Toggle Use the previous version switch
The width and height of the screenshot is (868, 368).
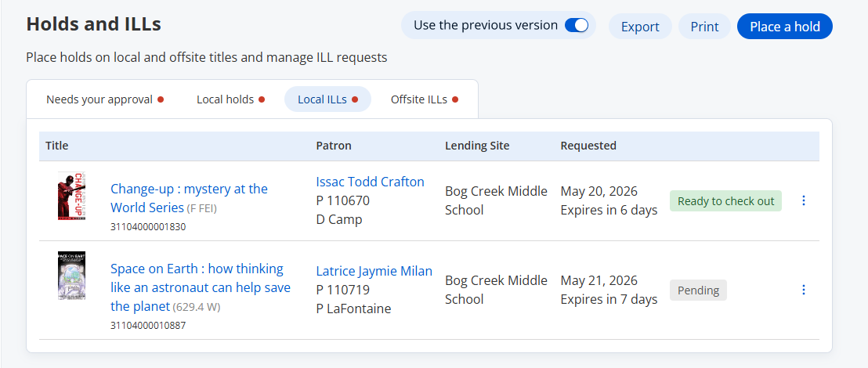pos(577,26)
